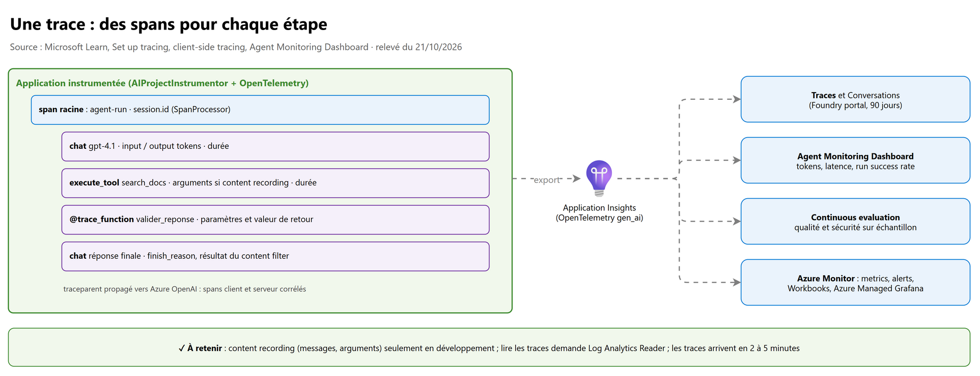The width and height of the screenshot is (980, 376).
Task: Click the "À retenir" summary banner
Action: coord(489,347)
